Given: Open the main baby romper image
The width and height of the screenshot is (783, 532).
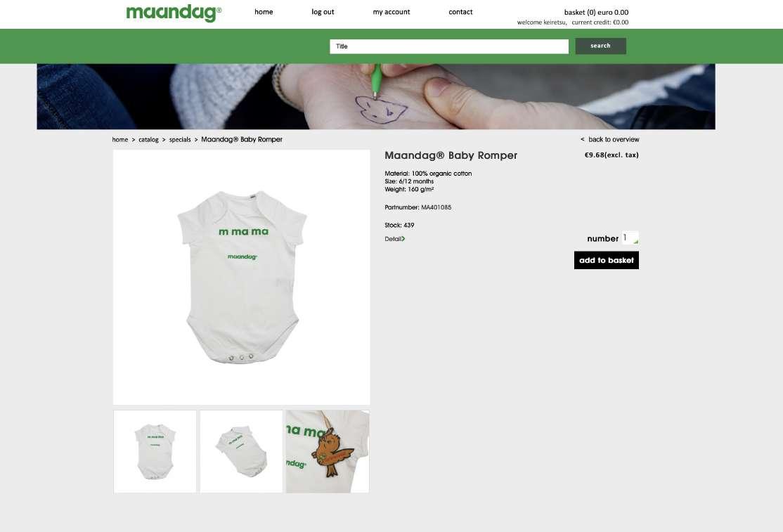Looking at the screenshot, I should [242, 277].
